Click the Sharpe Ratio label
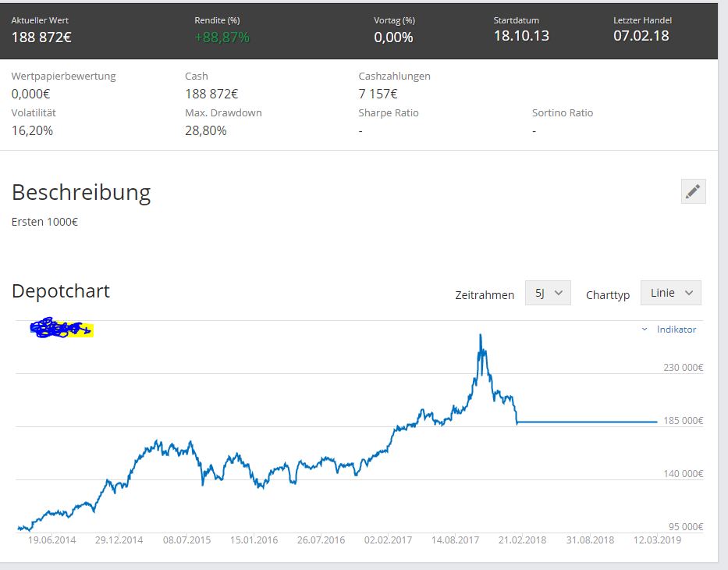 pyautogui.click(x=389, y=113)
